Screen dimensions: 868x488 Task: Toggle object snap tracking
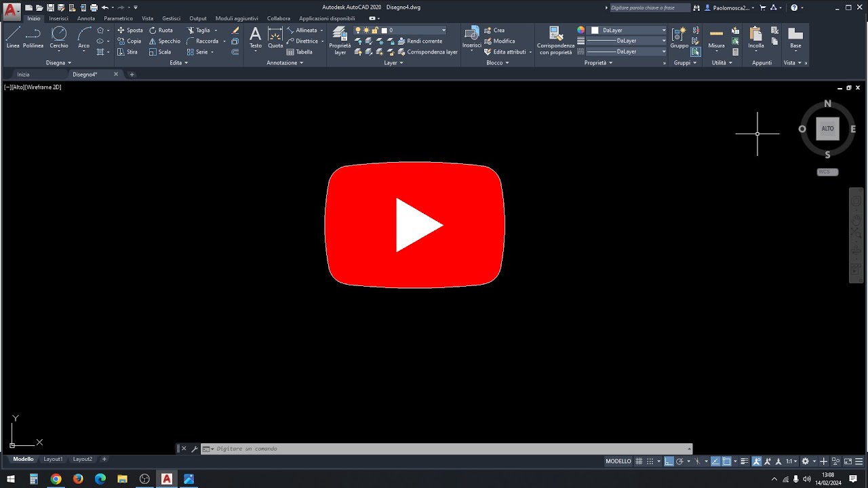tap(715, 462)
